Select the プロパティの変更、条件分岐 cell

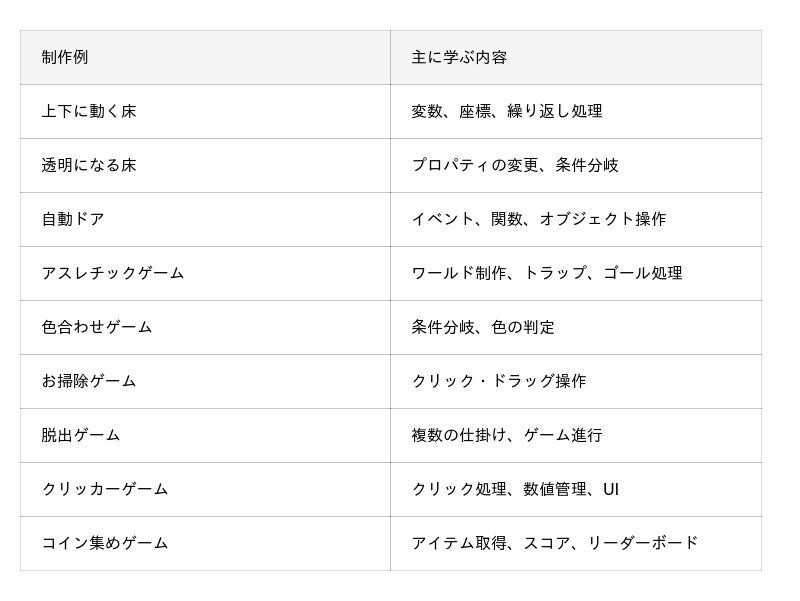tap(576, 165)
